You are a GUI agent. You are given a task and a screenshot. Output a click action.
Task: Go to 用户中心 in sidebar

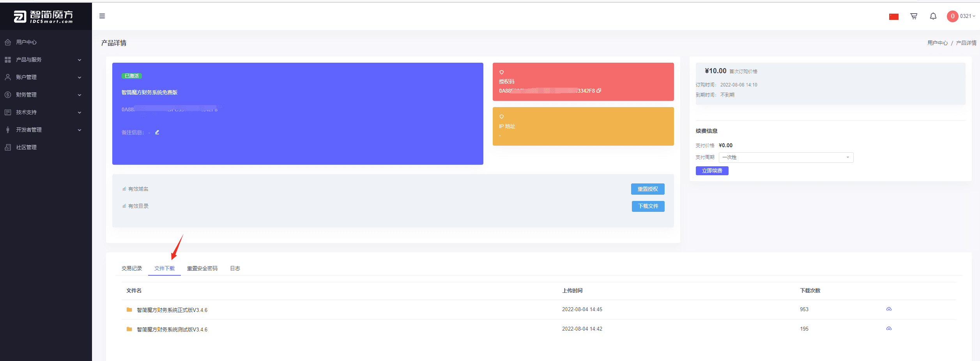[x=27, y=42]
